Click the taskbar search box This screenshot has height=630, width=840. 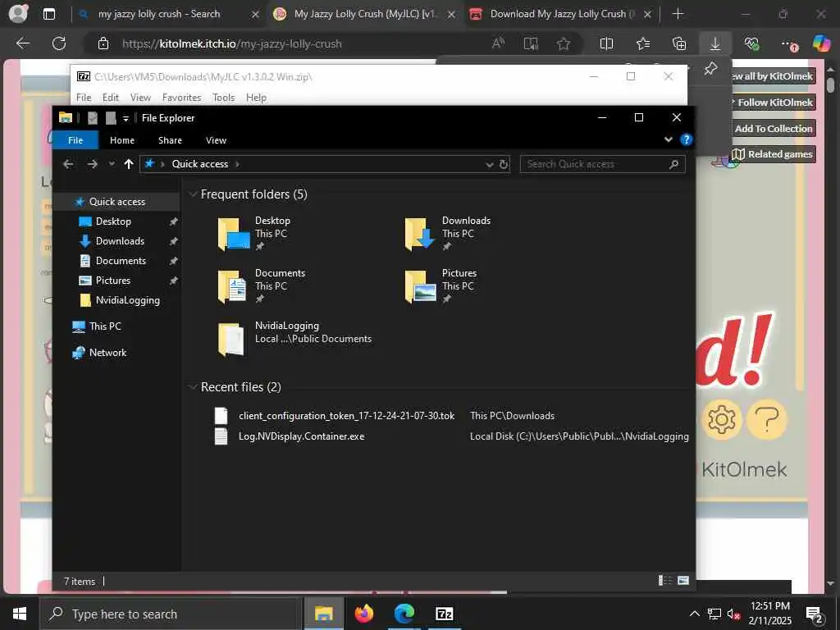pyautogui.click(x=171, y=614)
